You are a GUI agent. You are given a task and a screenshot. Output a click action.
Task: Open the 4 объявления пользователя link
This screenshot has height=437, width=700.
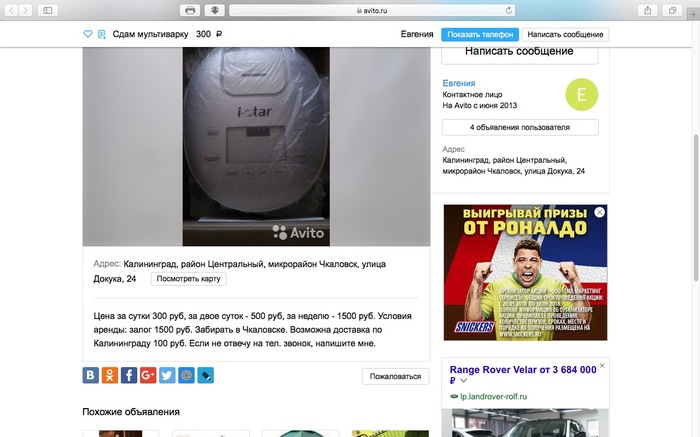coord(520,128)
